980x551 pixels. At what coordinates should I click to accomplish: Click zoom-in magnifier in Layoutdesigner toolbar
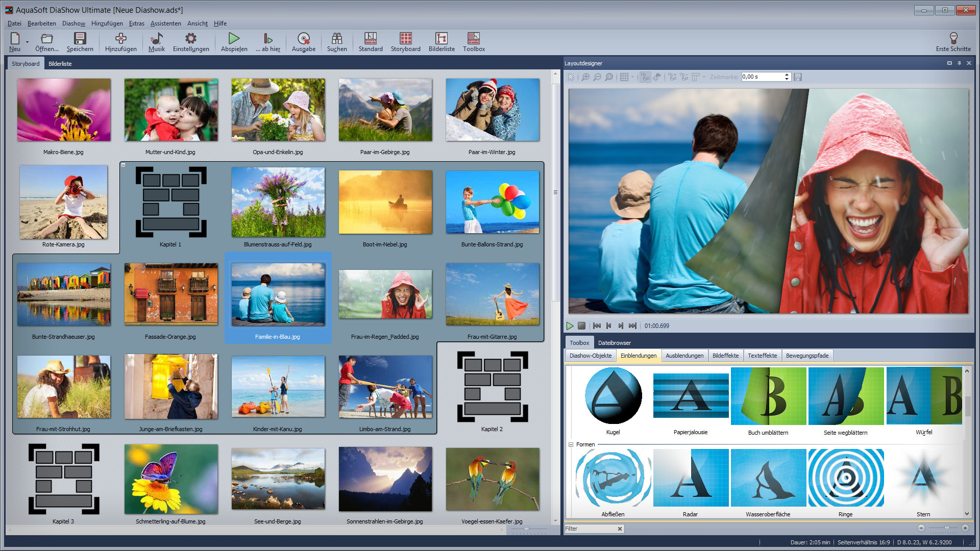tap(585, 77)
